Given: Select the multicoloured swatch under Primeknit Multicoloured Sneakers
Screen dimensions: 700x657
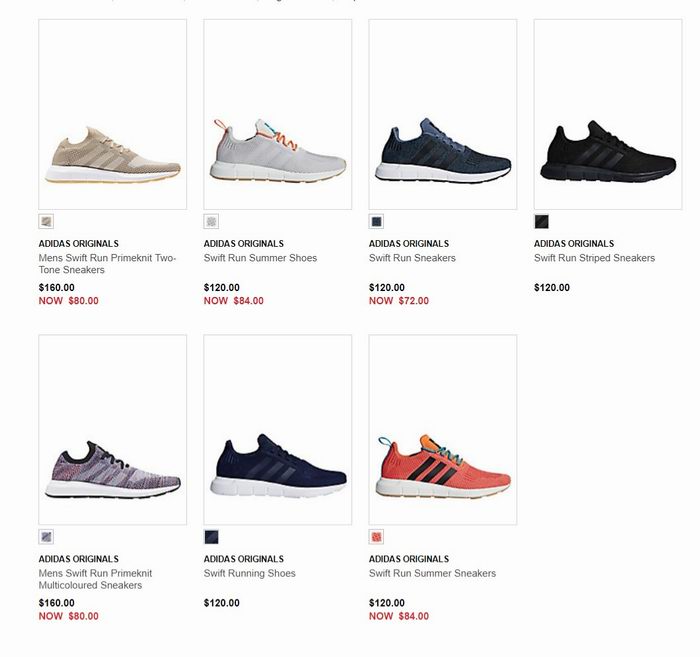Looking at the screenshot, I should click(46, 537).
